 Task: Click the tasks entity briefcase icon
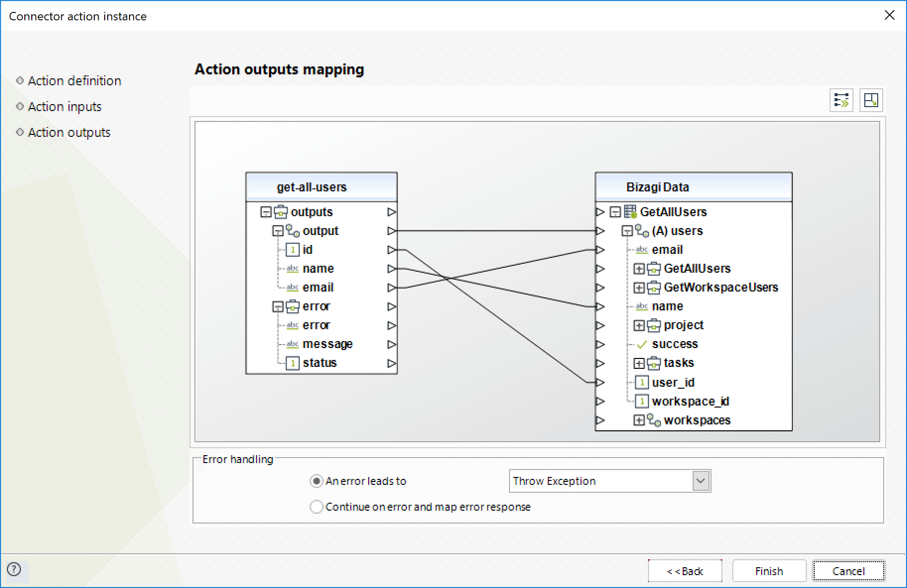(x=654, y=363)
